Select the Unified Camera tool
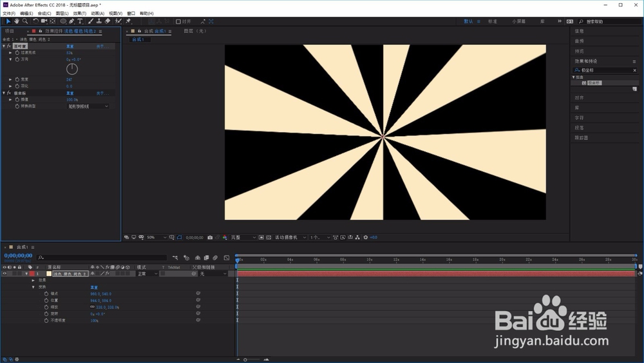The image size is (644, 363). point(44,21)
